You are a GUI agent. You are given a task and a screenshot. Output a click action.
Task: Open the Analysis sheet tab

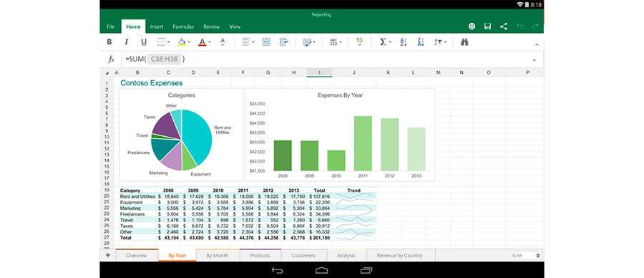tap(346, 255)
